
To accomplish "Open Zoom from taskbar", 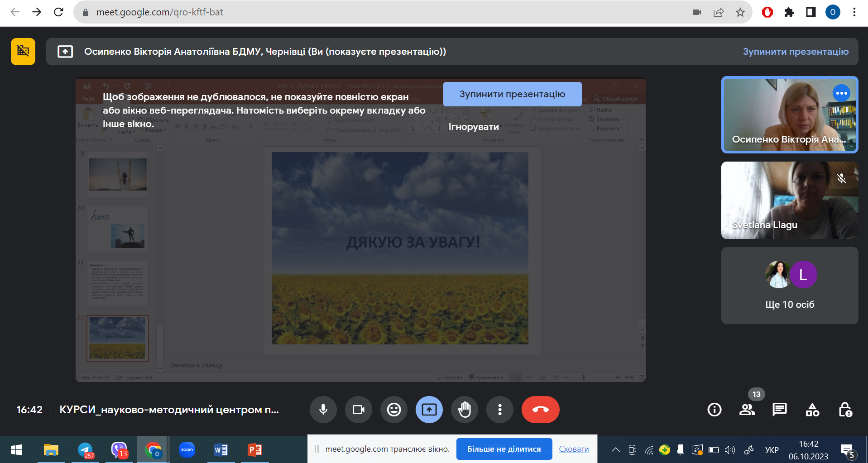I will pos(187,450).
